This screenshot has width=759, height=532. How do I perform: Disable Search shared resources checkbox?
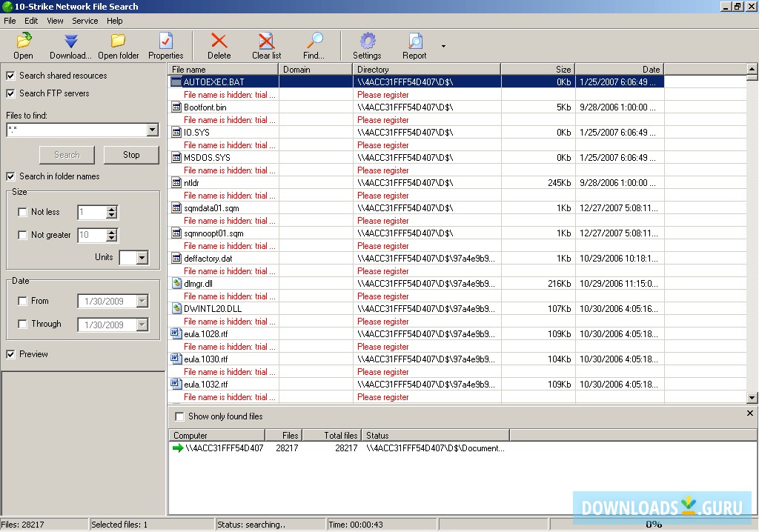(11, 76)
